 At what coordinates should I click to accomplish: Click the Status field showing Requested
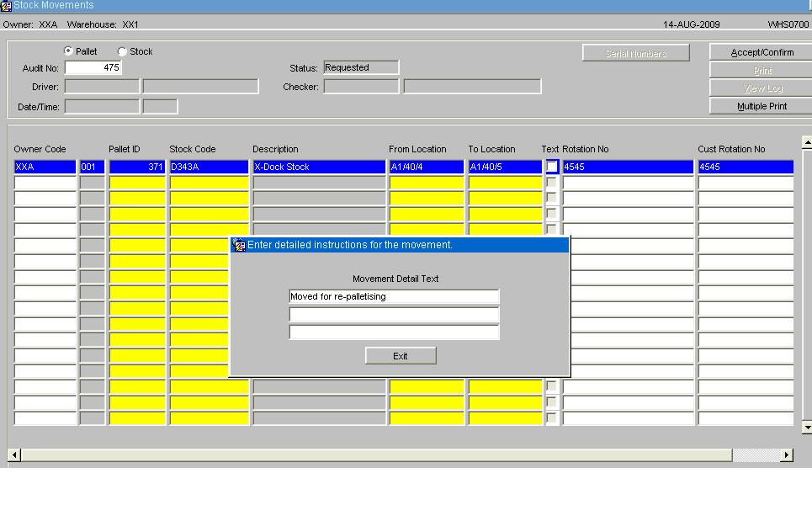click(x=361, y=67)
